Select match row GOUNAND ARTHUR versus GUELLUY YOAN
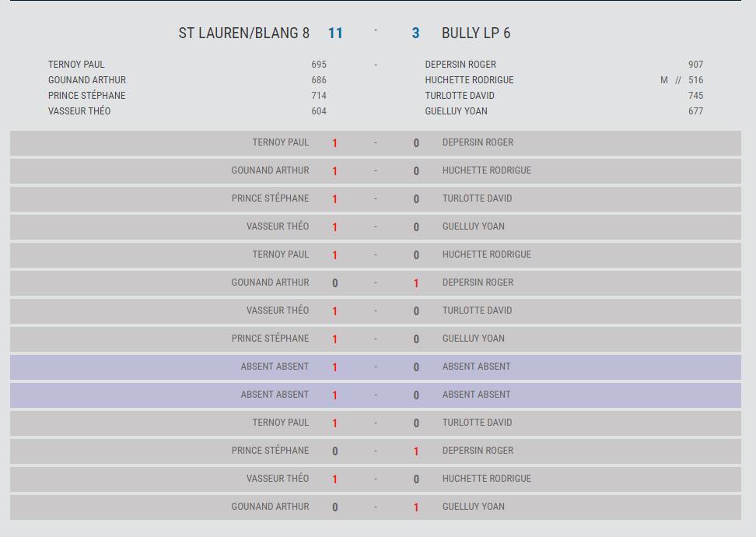 tap(375, 507)
